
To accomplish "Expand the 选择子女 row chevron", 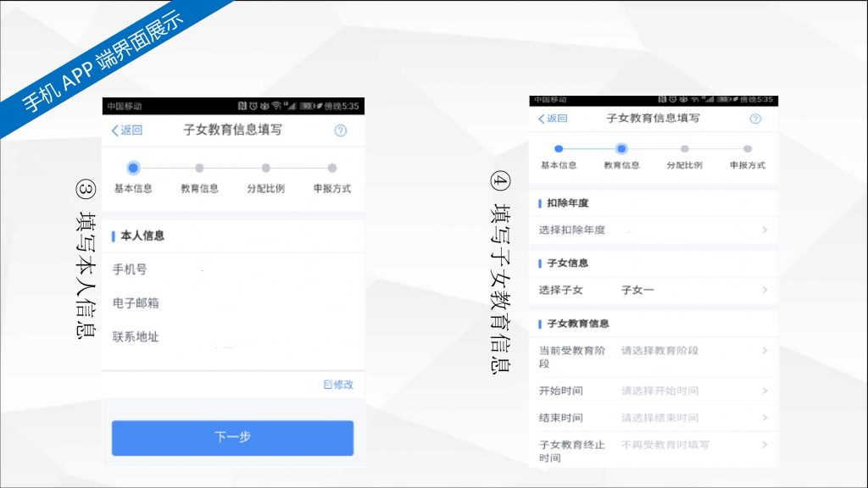I will (x=764, y=291).
